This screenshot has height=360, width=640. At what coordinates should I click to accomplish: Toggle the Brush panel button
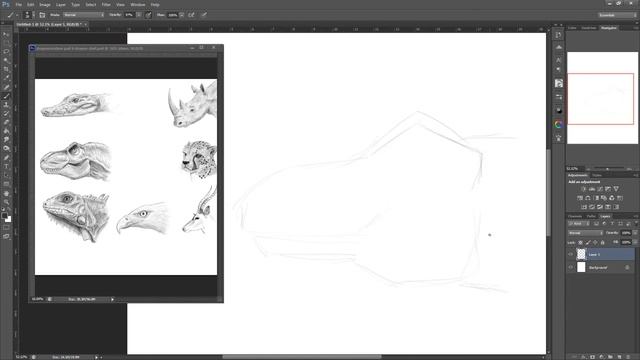point(42,15)
